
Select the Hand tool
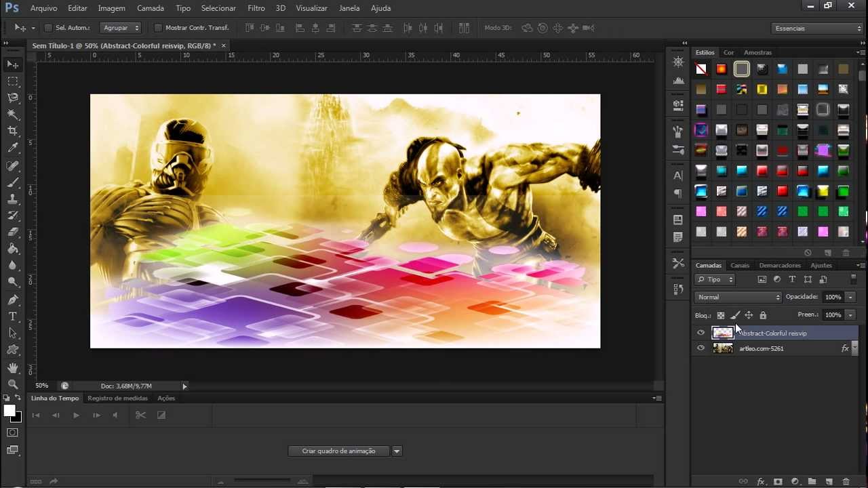[13, 367]
